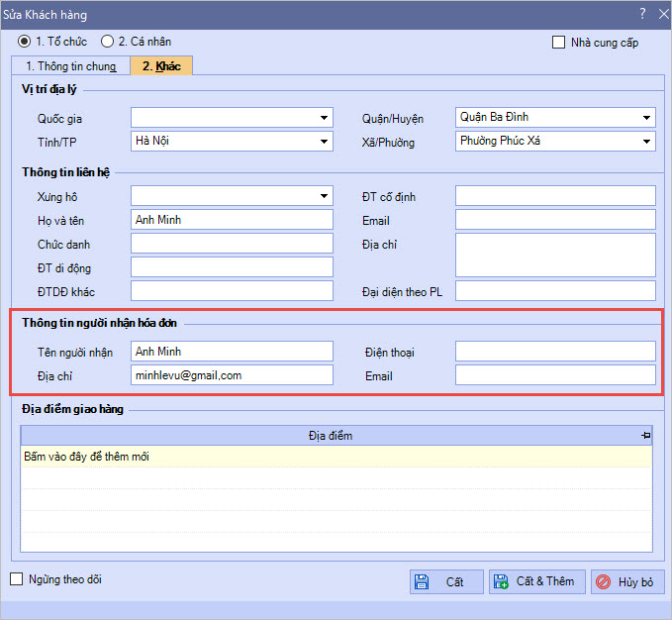Screen dimensions: 672x620
Task: Click the Tên người nhận input field
Action: 232,352
